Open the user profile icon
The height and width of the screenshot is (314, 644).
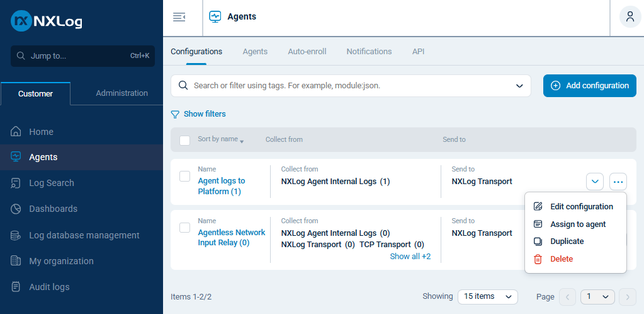(630, 17)
